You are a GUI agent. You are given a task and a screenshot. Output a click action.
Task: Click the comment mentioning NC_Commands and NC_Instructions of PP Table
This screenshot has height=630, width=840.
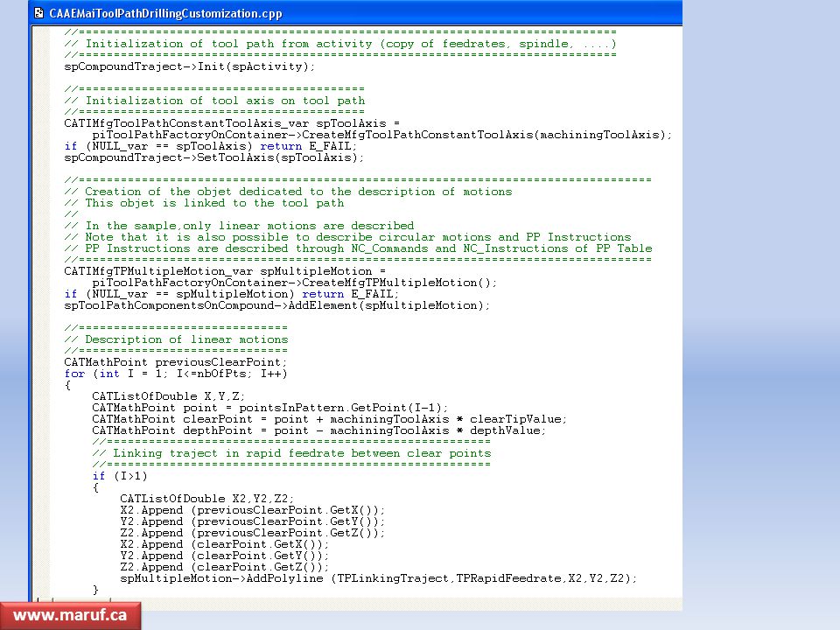pyautogui.click(x=358, y=248)
